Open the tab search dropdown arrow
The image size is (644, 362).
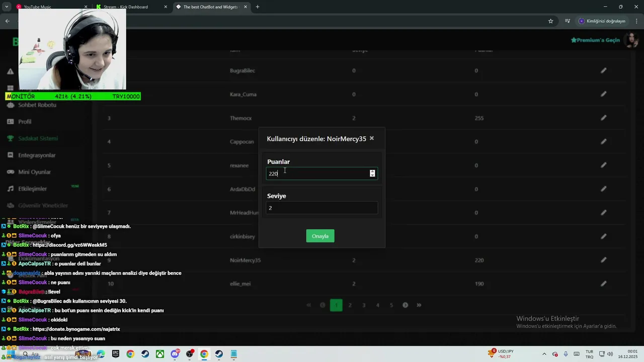click(7, 7)
